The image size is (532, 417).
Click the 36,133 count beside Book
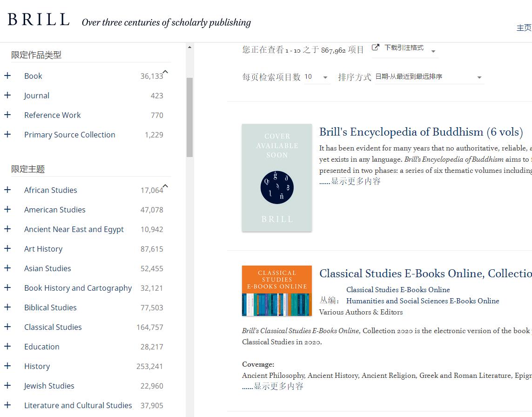(x=152, y=76)
